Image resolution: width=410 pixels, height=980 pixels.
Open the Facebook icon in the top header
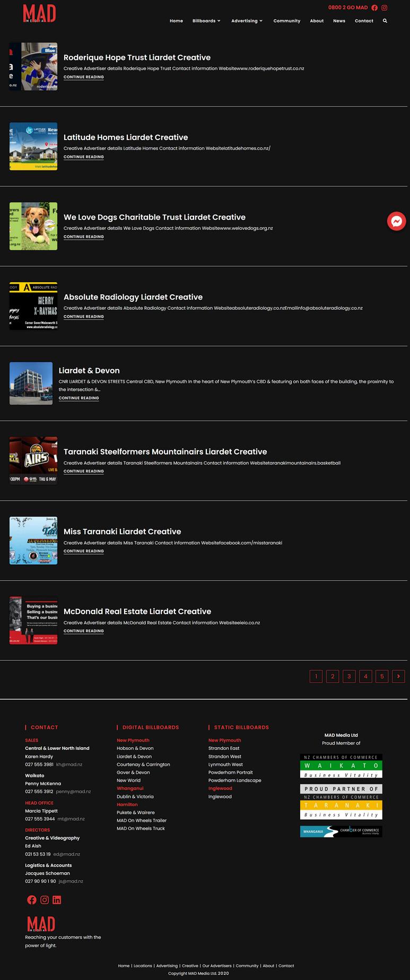(x=374, y=8)
